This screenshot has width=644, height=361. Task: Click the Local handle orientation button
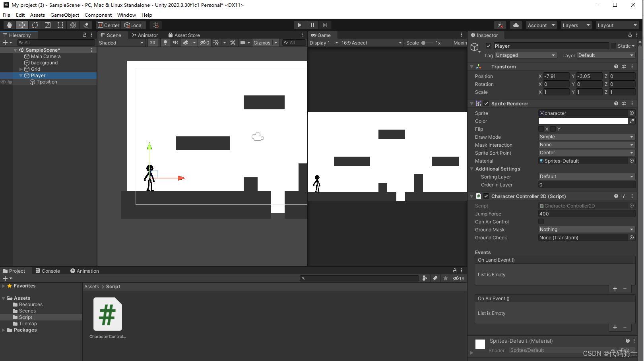(x=134, y=25)
